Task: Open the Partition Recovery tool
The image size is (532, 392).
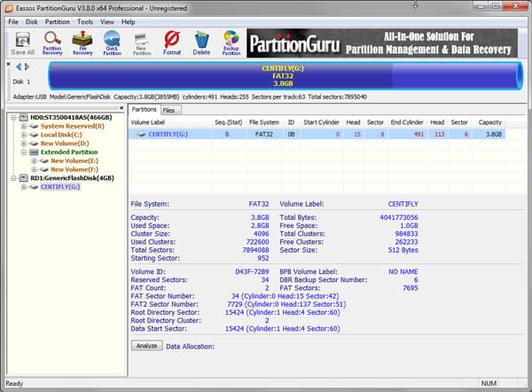Action: (x=52, y=42)
